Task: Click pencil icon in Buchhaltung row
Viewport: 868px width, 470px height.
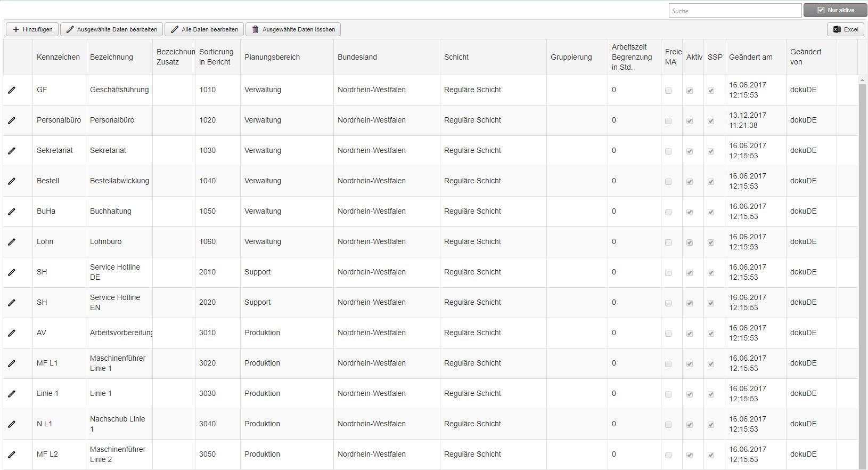Action: [x=12, y=212]
